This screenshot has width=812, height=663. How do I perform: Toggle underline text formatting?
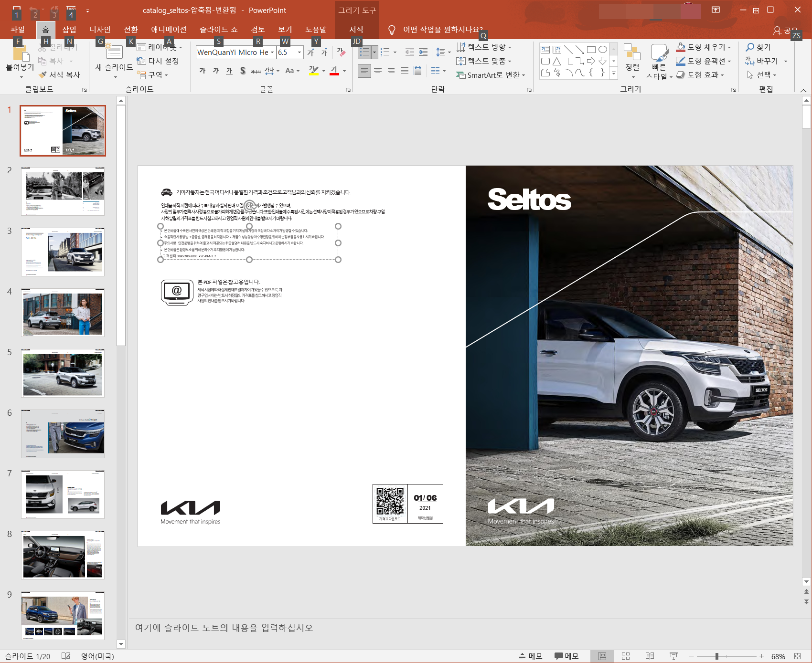[229, 71]
